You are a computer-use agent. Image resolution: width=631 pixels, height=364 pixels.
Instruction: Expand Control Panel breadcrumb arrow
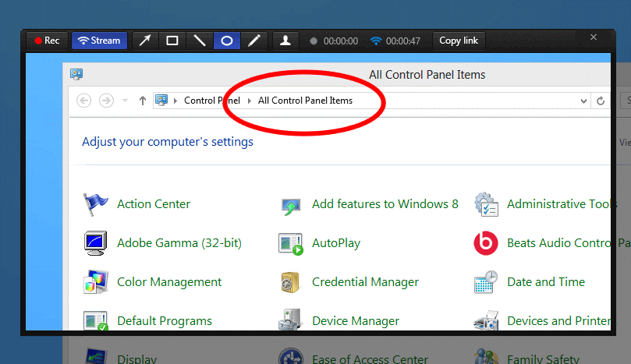point(250,101)
